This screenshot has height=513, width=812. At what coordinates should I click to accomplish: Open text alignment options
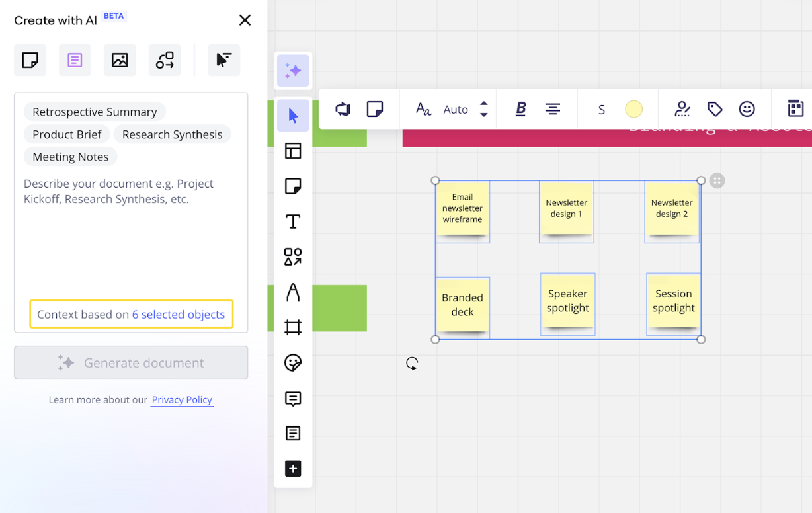point(553,109)
